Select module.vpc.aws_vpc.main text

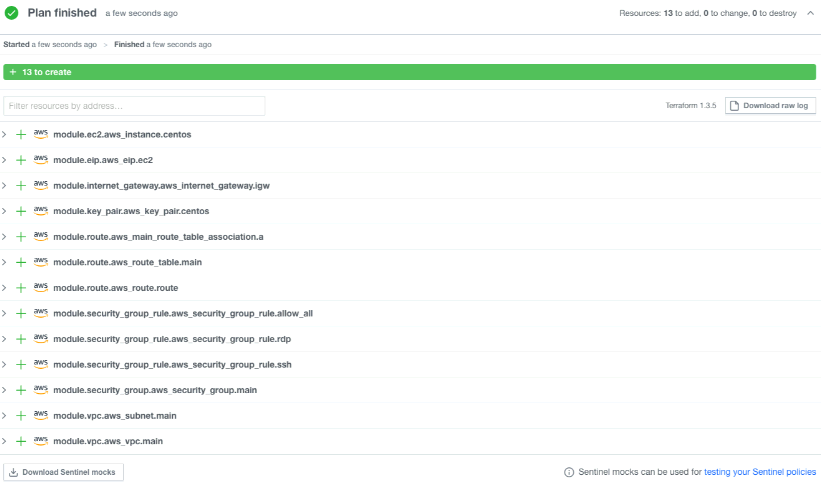[x=108, y=441]
